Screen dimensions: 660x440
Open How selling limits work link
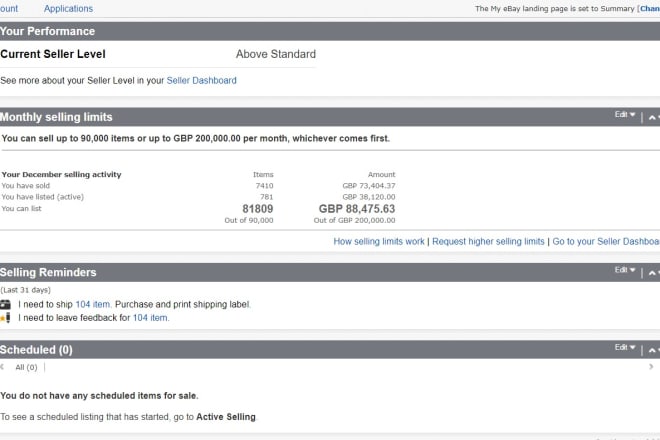coord(379,241)
